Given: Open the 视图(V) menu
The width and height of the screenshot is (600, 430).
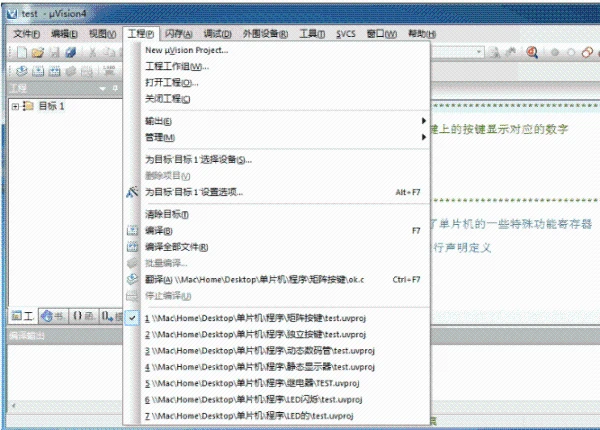Looking at the screenshot, I should [103, 34].
